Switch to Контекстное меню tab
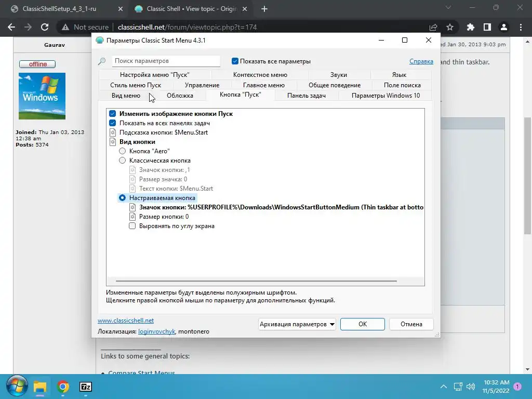The width and height of the screenshot is (532, 399). (260, 75)
